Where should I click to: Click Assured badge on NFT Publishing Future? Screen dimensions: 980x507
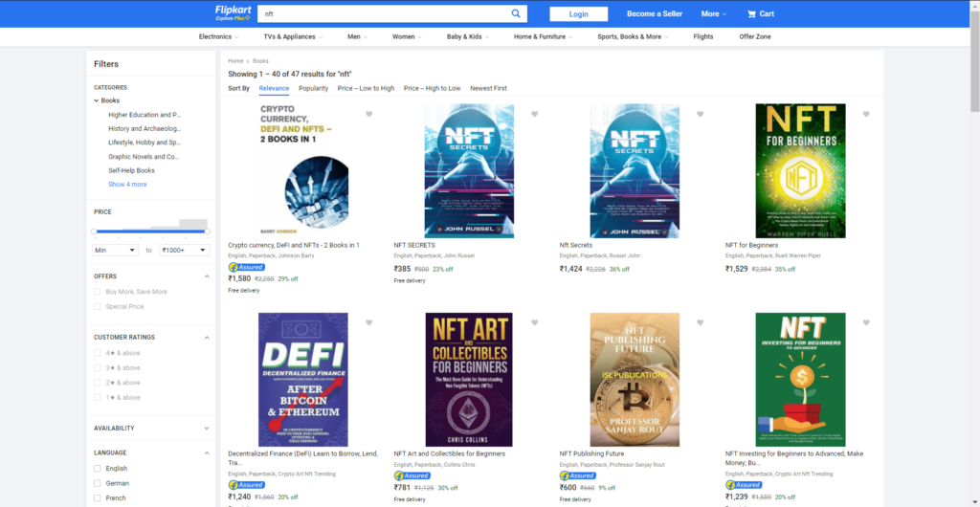[577, 475]
